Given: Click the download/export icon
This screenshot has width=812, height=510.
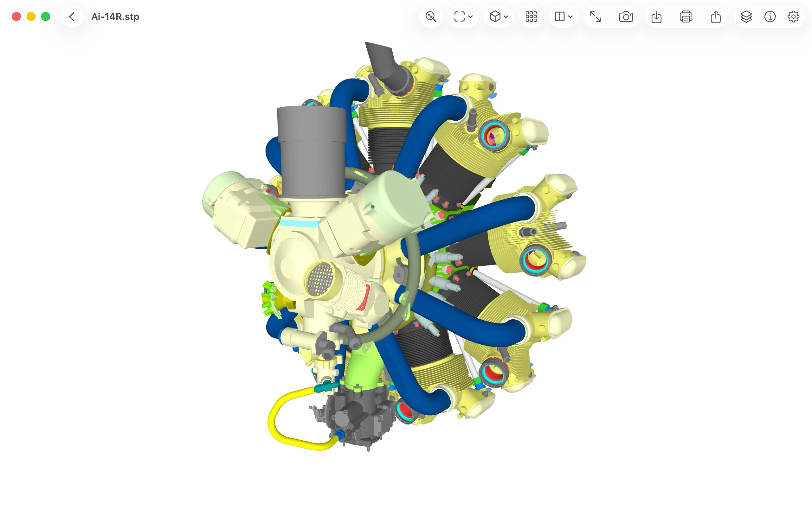Looking at the screenshot, I should (x=656, y=16).
